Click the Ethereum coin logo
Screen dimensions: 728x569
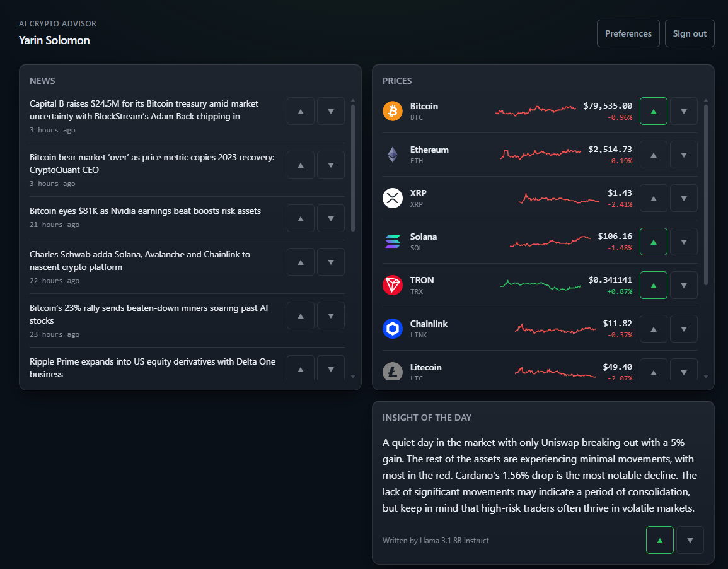(x=392, y=155)
